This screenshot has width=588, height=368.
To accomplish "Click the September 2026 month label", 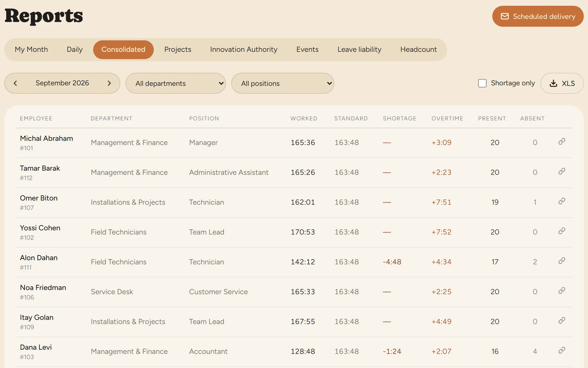I will tap(62, 83).
